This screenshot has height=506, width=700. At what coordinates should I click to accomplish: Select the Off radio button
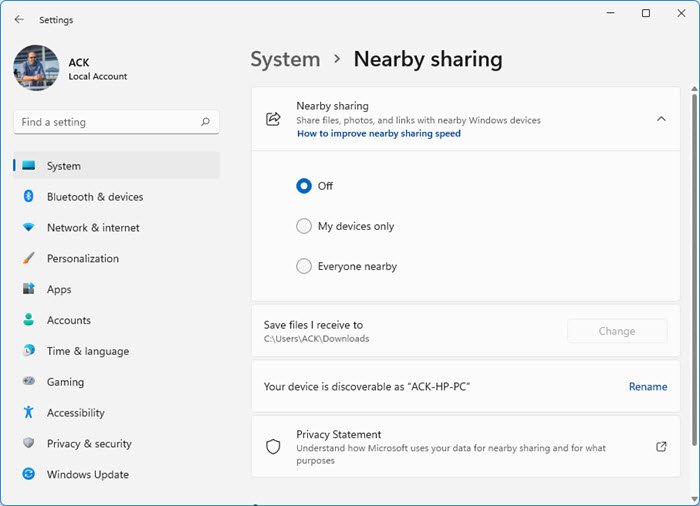pos(304,186)
